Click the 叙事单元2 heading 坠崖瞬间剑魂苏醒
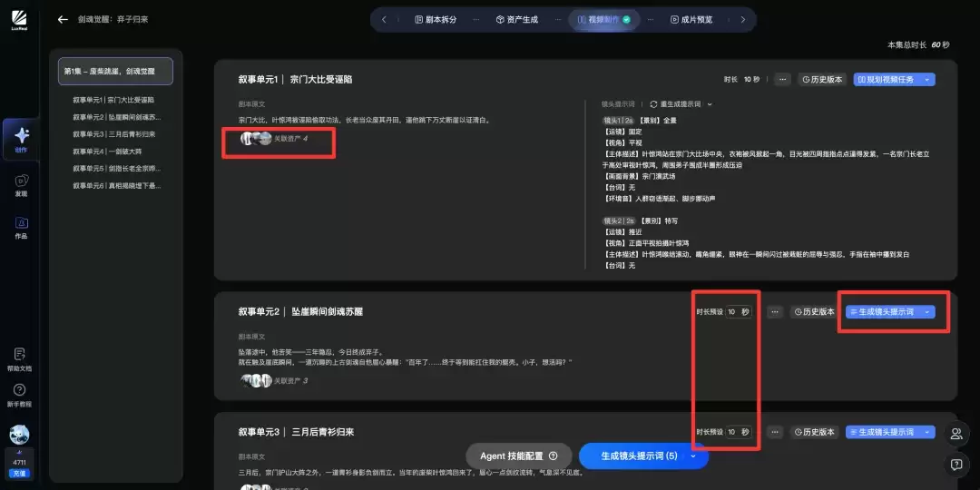980x490 pixels. click(x=327, y=311)
